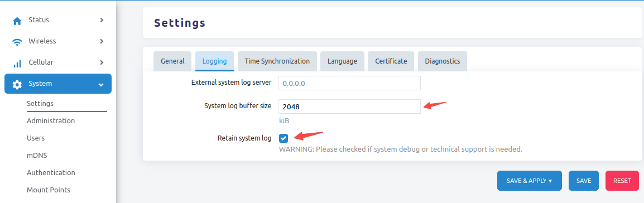The height and width of the screenshot is (203, 644).
Task: Click the System gear icon
Action: (17, 84)
